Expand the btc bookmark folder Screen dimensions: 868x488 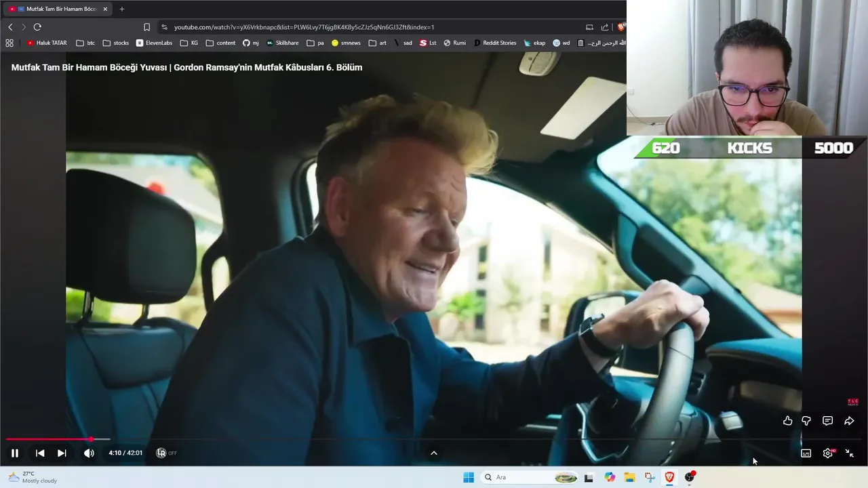click(85, 43)
